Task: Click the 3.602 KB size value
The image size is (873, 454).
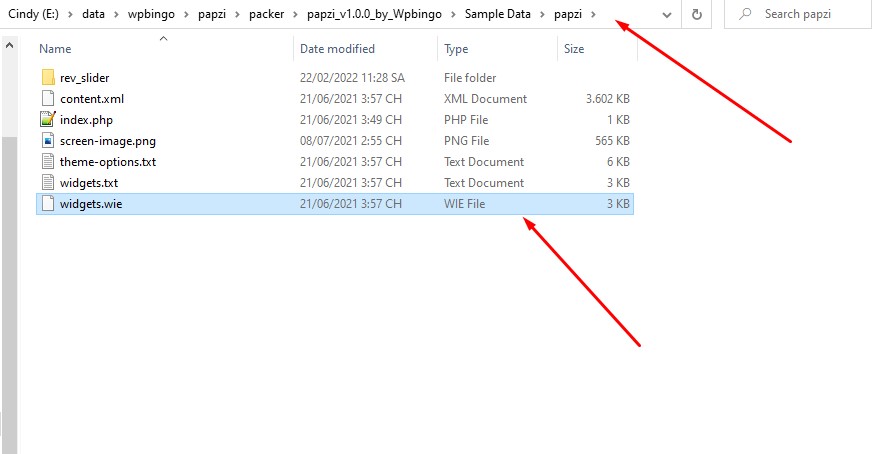Action: click(x=607, y=99)
